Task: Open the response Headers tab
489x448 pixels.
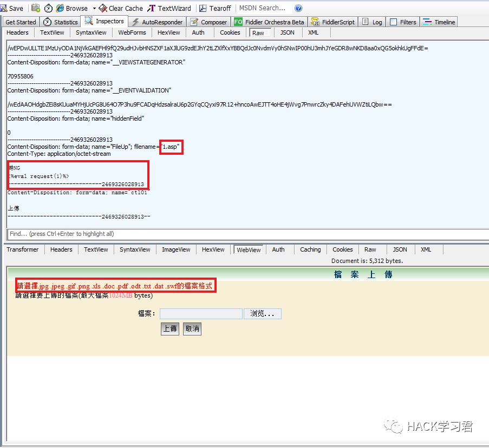Action: pyautogui.click(x=61, y=249)
